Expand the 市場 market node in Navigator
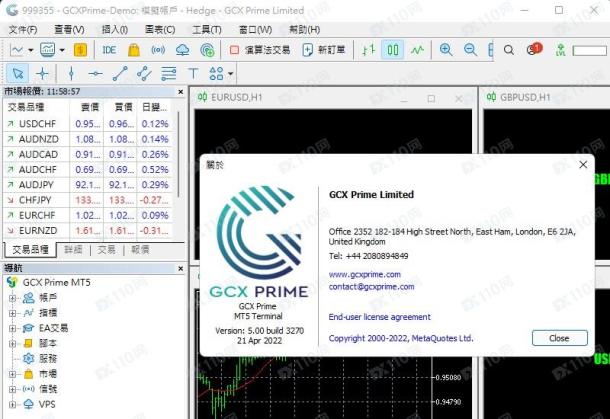The height and width of the screenshot is (419, 610). pyautogui.click(x=12, y=374)
